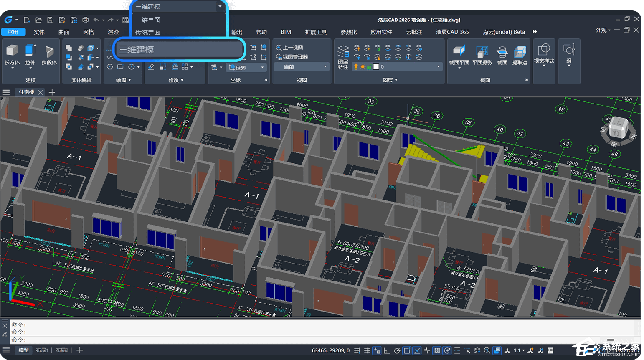This screenshot has height=360, width=644.
Task: Toggle ortho mode in status bar
Action: click(x=387, y=351)
